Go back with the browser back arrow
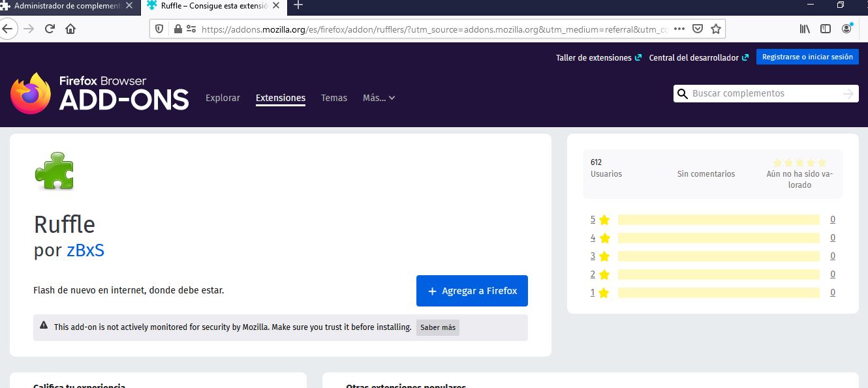Screen dimensions: 868x388 [x=7, y=29]
